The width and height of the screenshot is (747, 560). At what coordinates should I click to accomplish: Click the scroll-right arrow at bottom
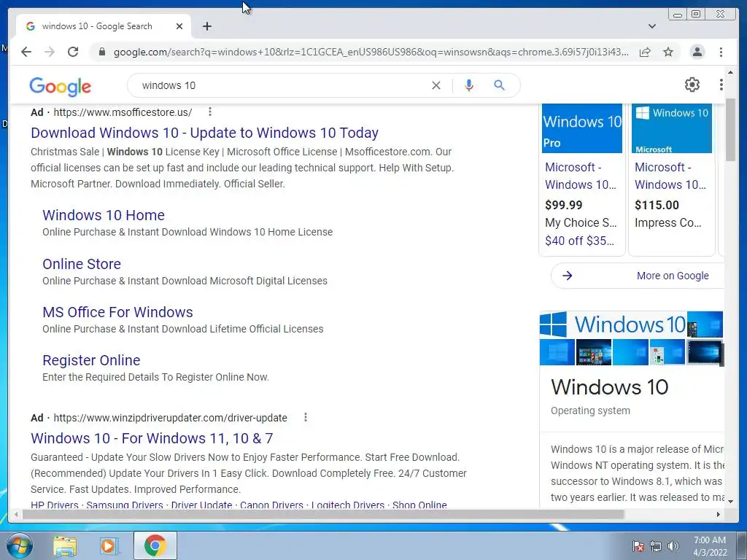click(x=719, y=514)
